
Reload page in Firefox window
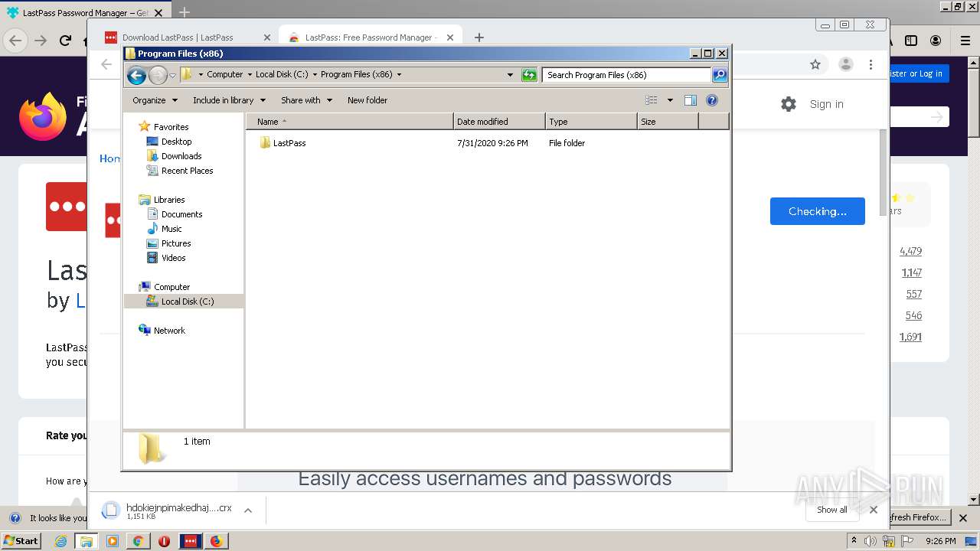pyautogui.click(x=65, y=41)
